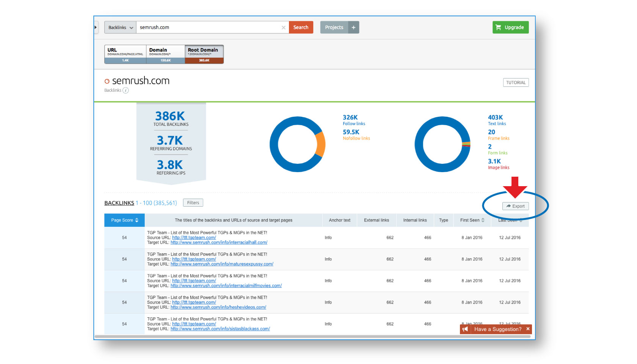Click the 326K Follow links value

[x=350, y=118]
